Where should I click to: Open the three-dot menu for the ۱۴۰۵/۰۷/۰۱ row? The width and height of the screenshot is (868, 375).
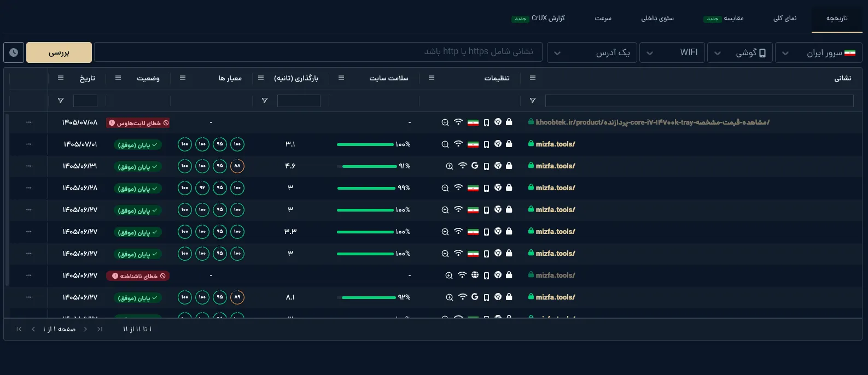click(29, 144)
